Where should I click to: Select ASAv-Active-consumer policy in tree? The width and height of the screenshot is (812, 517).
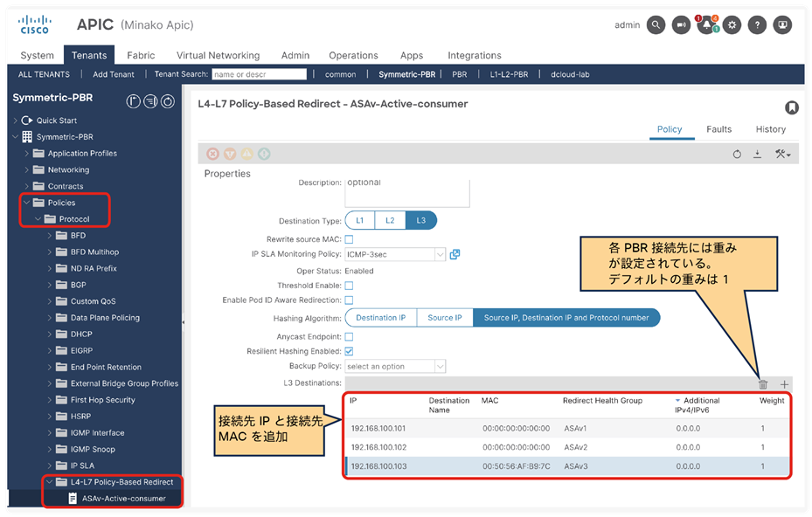coord(124,499)
